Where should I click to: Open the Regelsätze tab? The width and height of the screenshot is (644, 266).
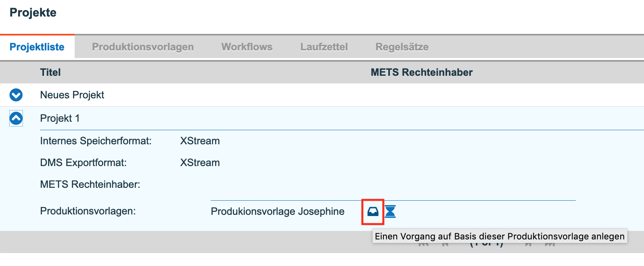(402, 47)
